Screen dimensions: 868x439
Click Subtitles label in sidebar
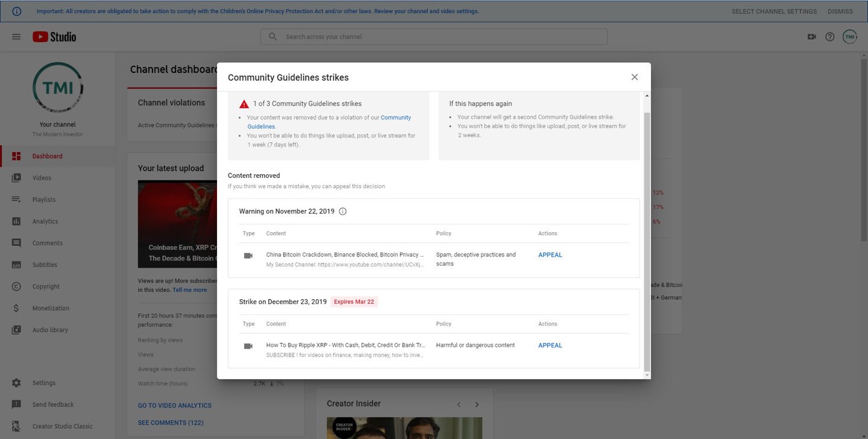45,265
